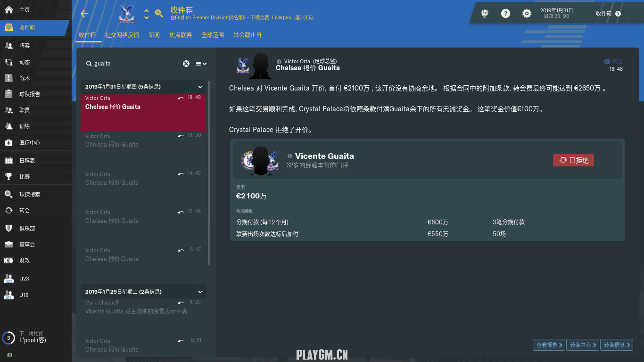Screen dimensions: 644x362
Task: Click the back arrow icon in header
Action: [84, 14]
